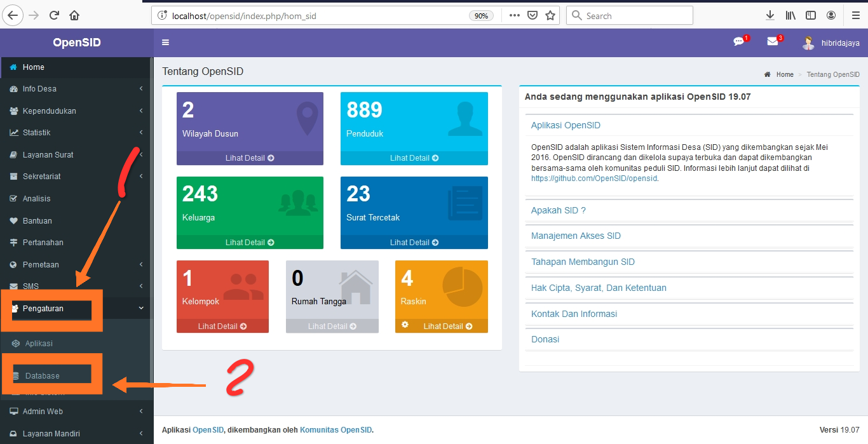Open the mail inbox notification icon

click(x=773, y=42)
